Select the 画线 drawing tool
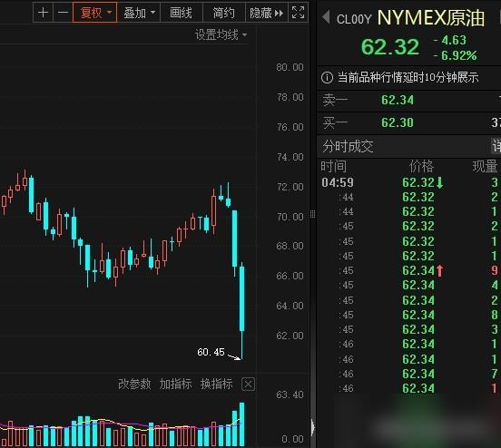501x448 pixels. pyautogui.click(x=181, y=13)
